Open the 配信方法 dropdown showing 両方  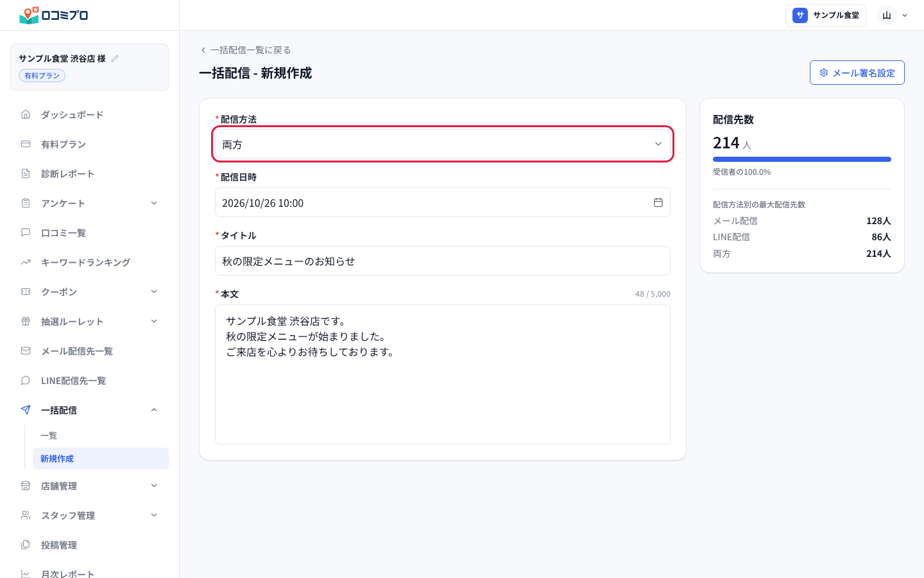pyautogui.click(x=443, y=144)
